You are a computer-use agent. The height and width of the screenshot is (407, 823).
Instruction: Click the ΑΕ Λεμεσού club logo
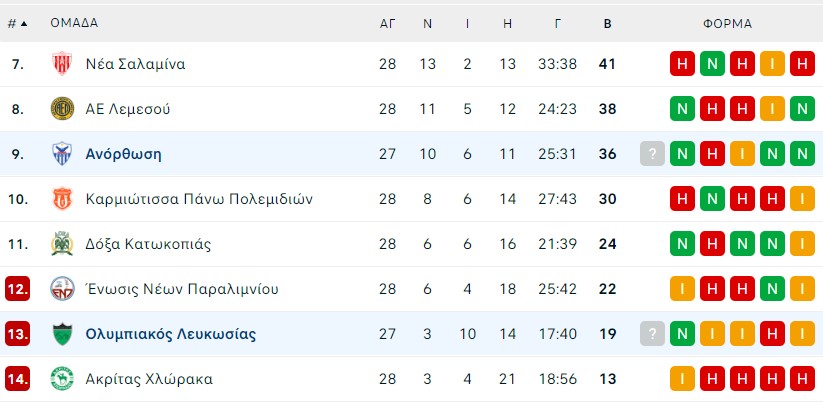[x=62, y=109]
